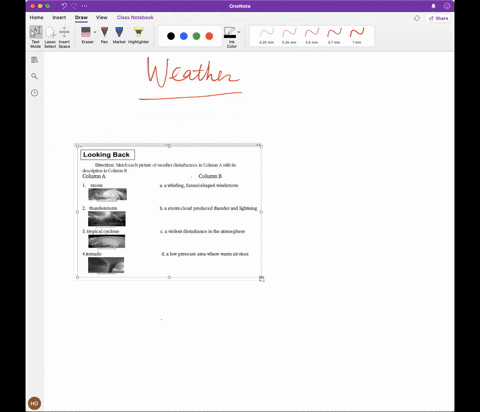Pick the blue ink color
The width and height of the screenshot is (480, 412).
184,36
